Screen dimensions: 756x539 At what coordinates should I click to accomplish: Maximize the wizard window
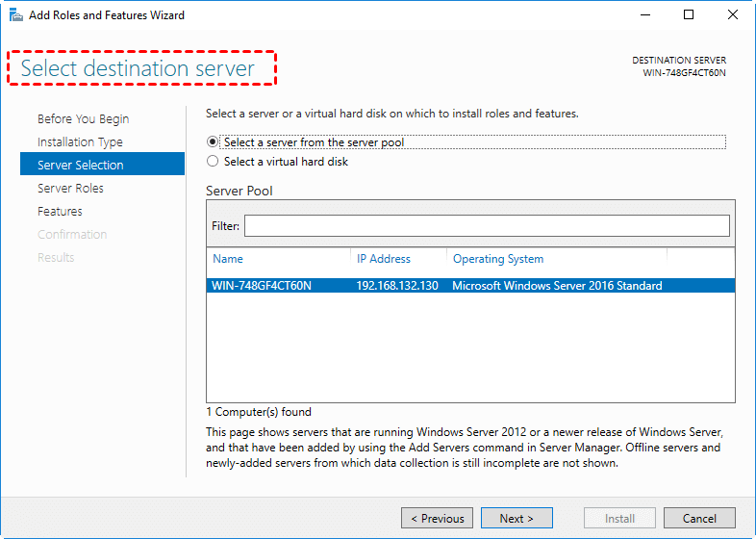tap(689, 15)
